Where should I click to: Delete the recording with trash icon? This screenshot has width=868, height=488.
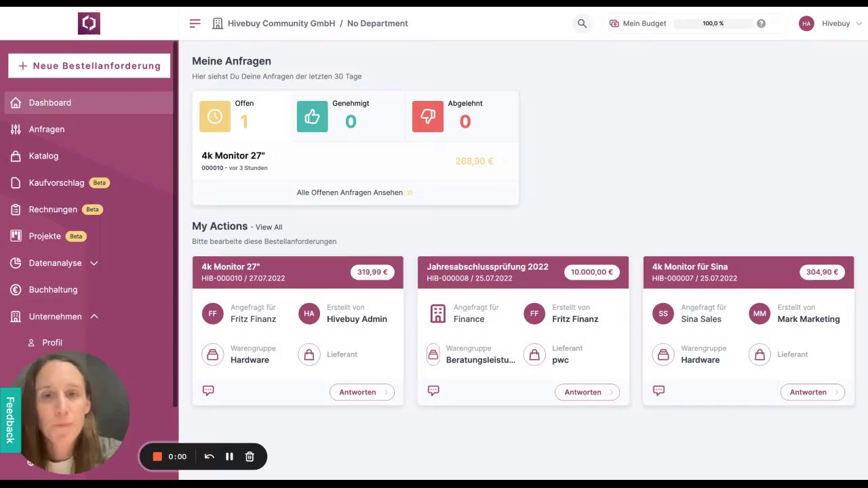pos(250,456)
